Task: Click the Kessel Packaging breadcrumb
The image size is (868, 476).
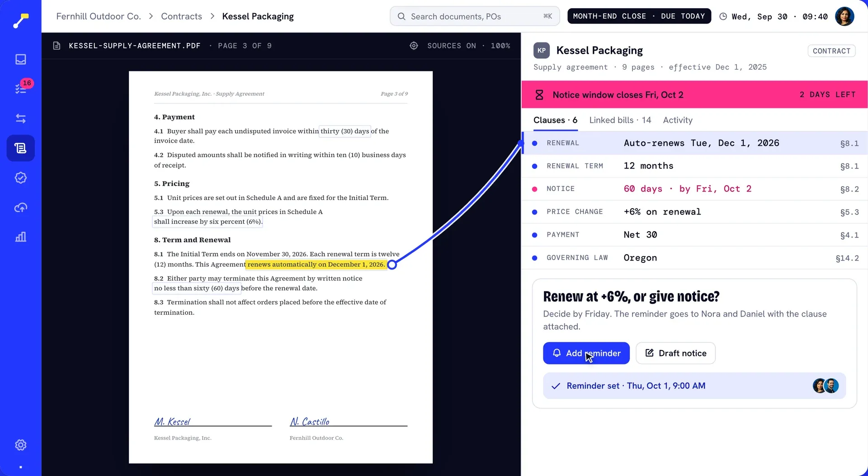Action: click(x=258, y=16)
